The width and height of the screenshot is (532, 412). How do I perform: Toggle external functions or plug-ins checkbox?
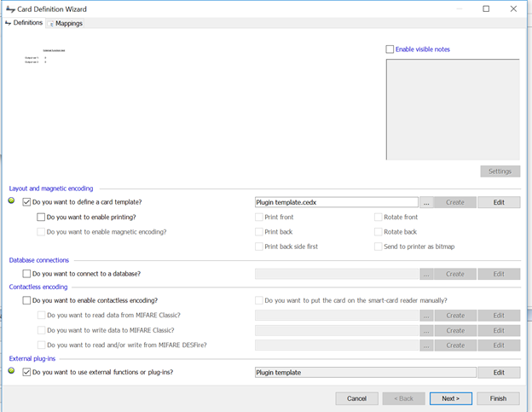[x=27, y=372]
